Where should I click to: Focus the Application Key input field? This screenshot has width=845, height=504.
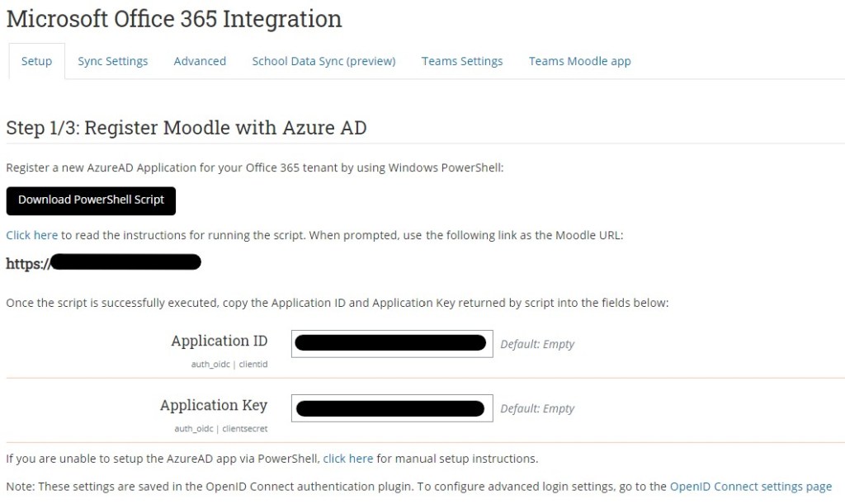coord(392,407)
